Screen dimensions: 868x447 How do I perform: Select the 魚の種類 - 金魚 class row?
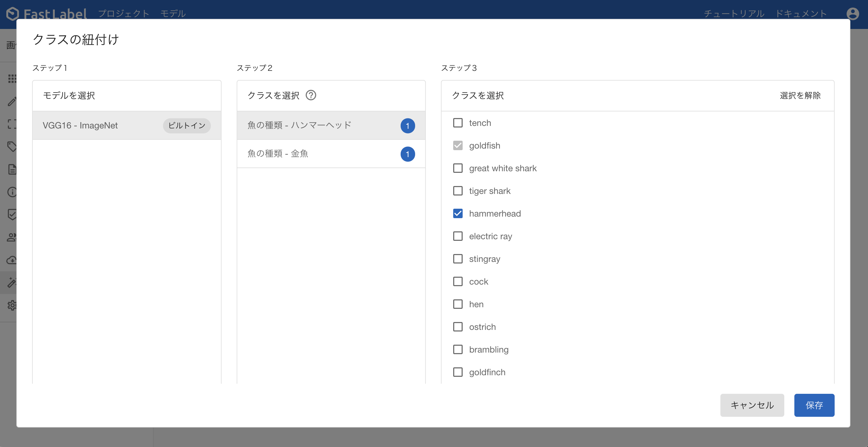(x=331, y=154)
